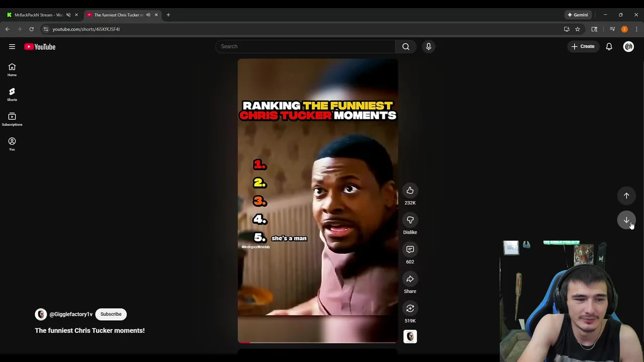The width and height of the screenshot is (644, 362).
Task: Open Shorts from the sidebar
Action: click(12, 95)
